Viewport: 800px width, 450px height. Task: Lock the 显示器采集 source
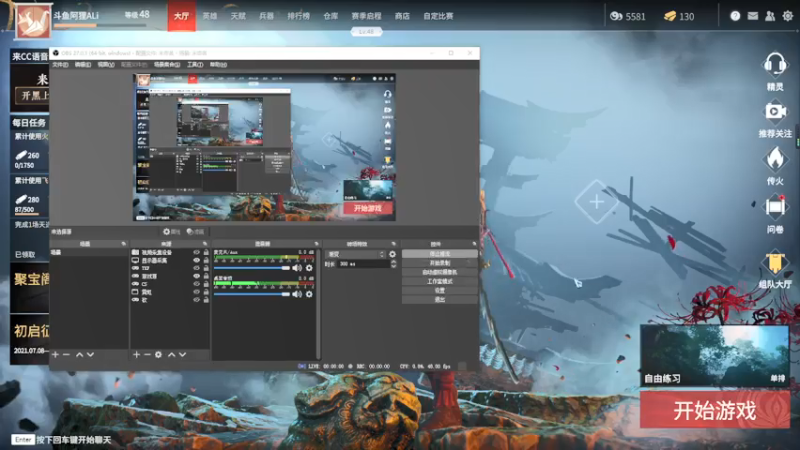(206, 260)
